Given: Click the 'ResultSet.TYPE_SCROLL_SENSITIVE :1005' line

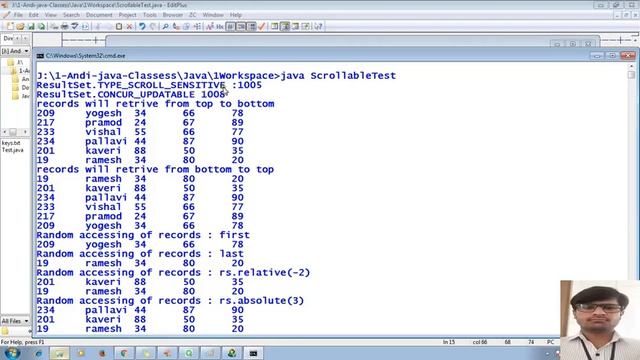Looking at the screenshot, I should click(x=149, y=85).
